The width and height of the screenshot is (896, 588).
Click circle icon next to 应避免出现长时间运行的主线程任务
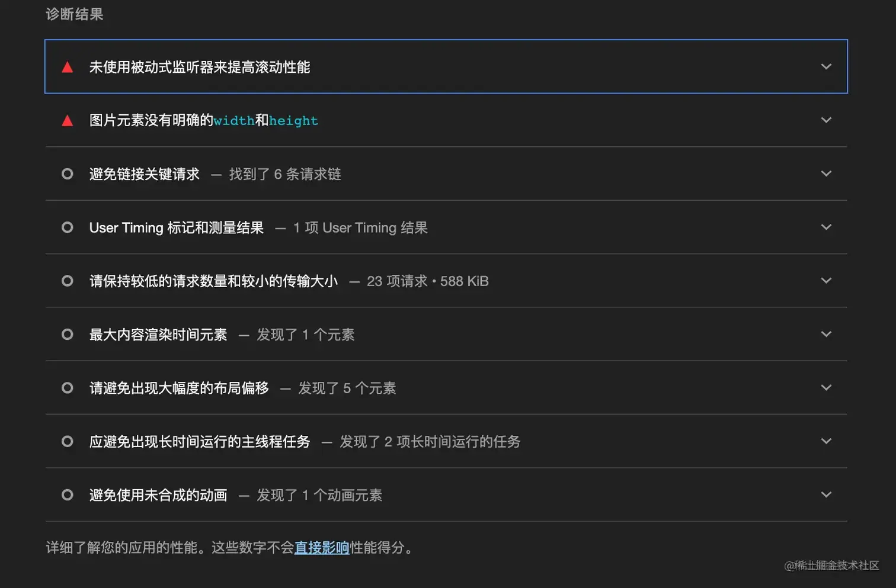[68, 441]
